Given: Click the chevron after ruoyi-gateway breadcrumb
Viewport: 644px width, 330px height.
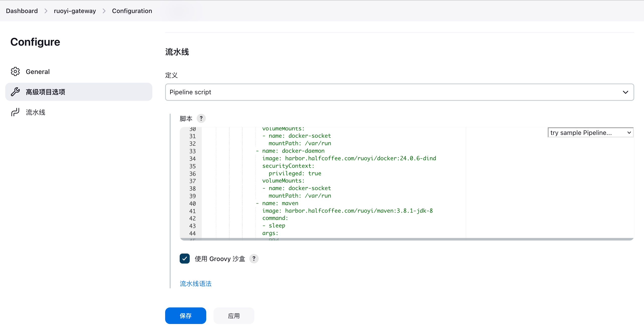Looking at the screenshot, I should [x=104, y=11].
